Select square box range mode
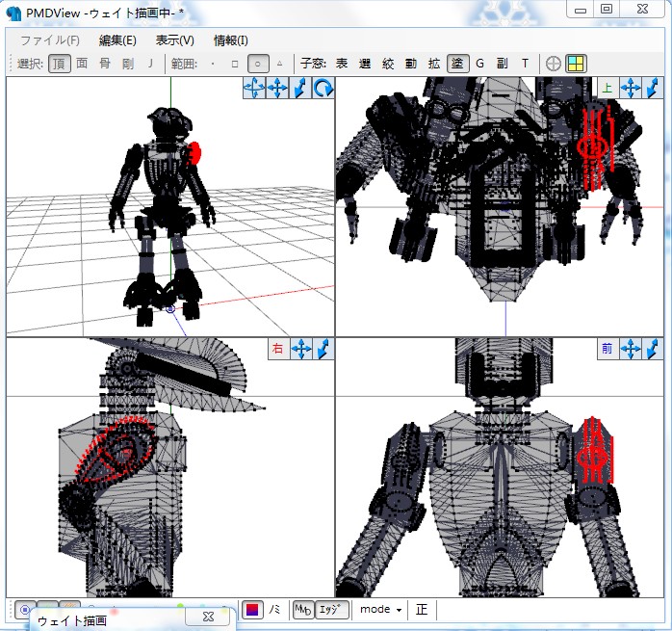This screenshot has height=631, width=672. (x=235, y=64)
